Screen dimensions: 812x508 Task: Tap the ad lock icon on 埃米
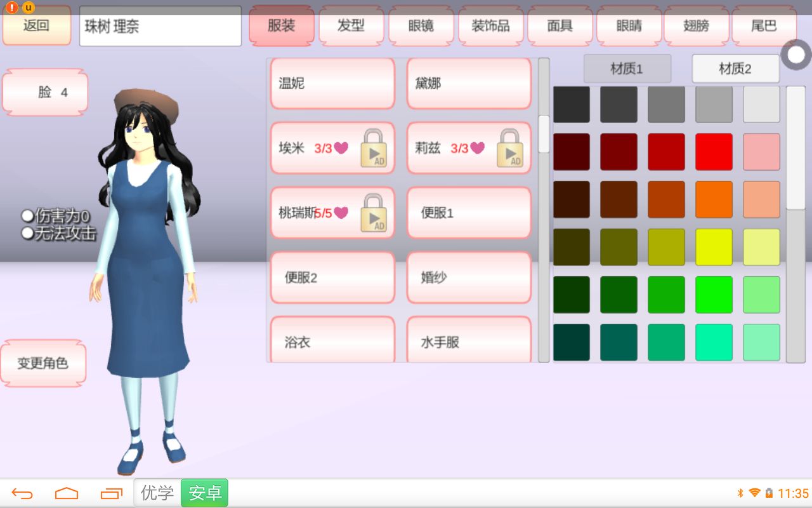coord(373,149)
